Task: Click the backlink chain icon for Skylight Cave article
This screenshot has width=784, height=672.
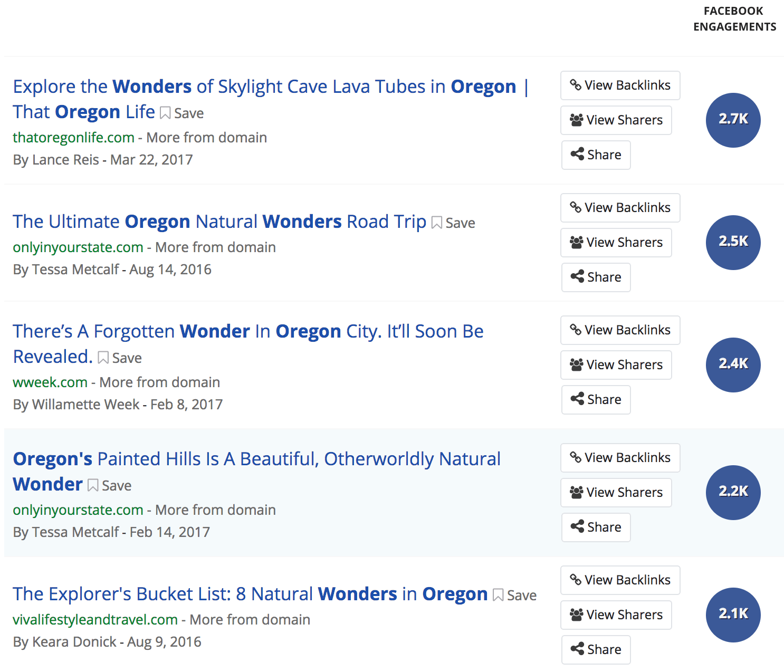Action: [575, 85]
